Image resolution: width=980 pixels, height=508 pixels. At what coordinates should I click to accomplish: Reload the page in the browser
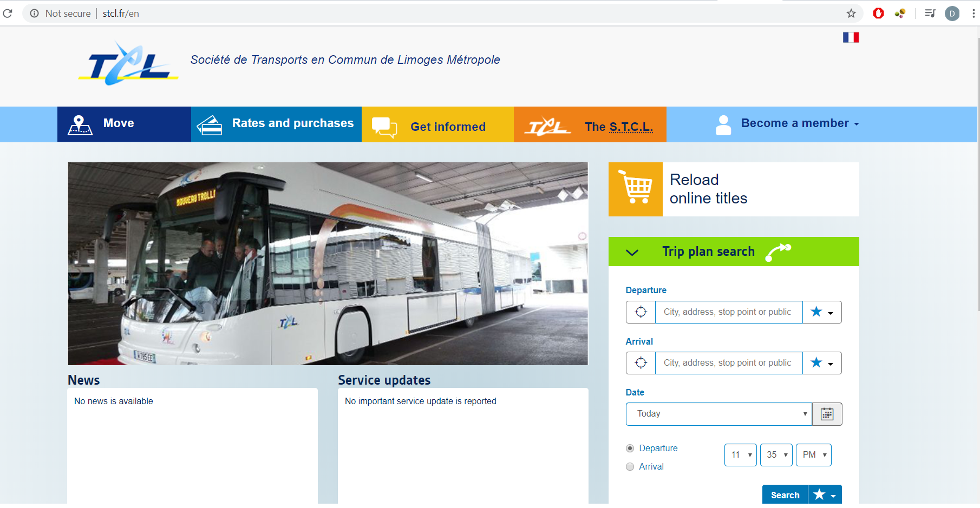[x=8, y=14]
